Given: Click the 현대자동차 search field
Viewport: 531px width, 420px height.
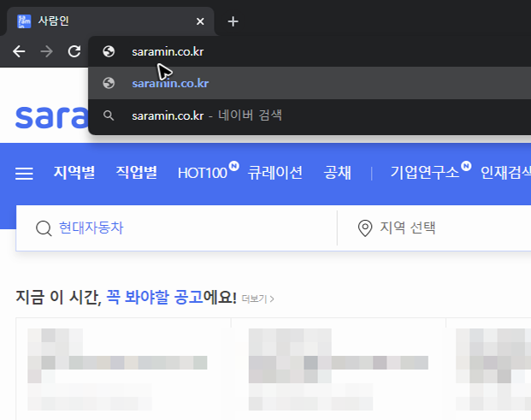Looking at the screenshot, I should point(176,228).
